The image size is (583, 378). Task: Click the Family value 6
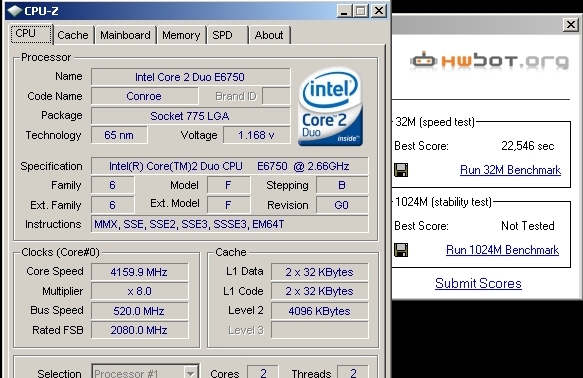[113, 185]
